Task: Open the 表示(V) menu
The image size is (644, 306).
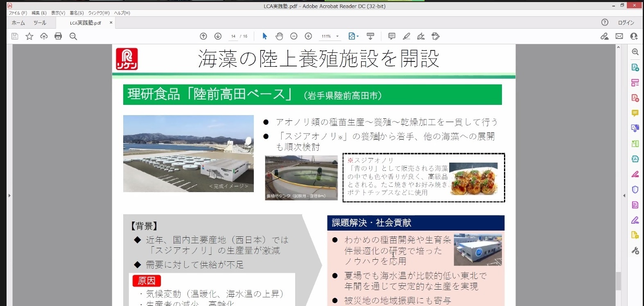Action: pyautogui.click(x=58, y=13)
